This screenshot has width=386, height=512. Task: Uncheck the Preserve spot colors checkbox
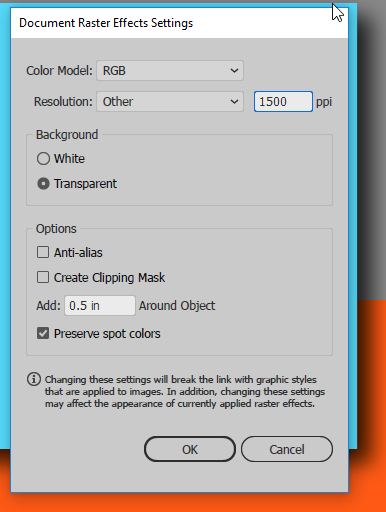click(x=43, y=333)
